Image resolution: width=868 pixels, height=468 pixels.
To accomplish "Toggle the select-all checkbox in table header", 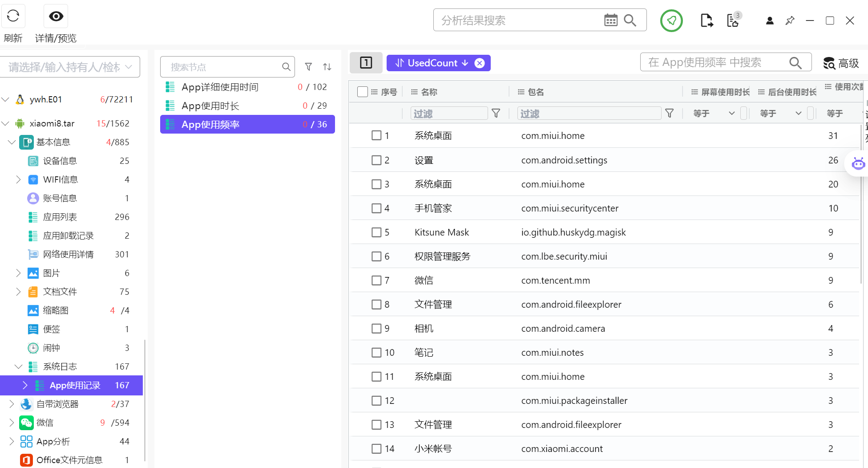I will click(x=363, y=92).
